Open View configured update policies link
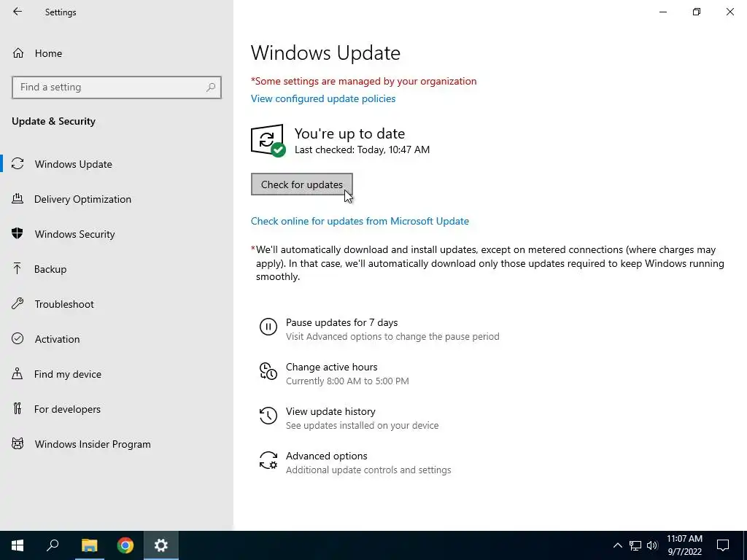Screen dimensions: 747x560 pos(323,98)
